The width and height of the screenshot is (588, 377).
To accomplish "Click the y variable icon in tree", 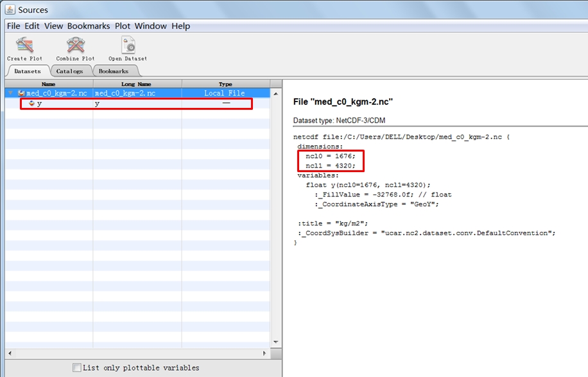I will (31, 104).
